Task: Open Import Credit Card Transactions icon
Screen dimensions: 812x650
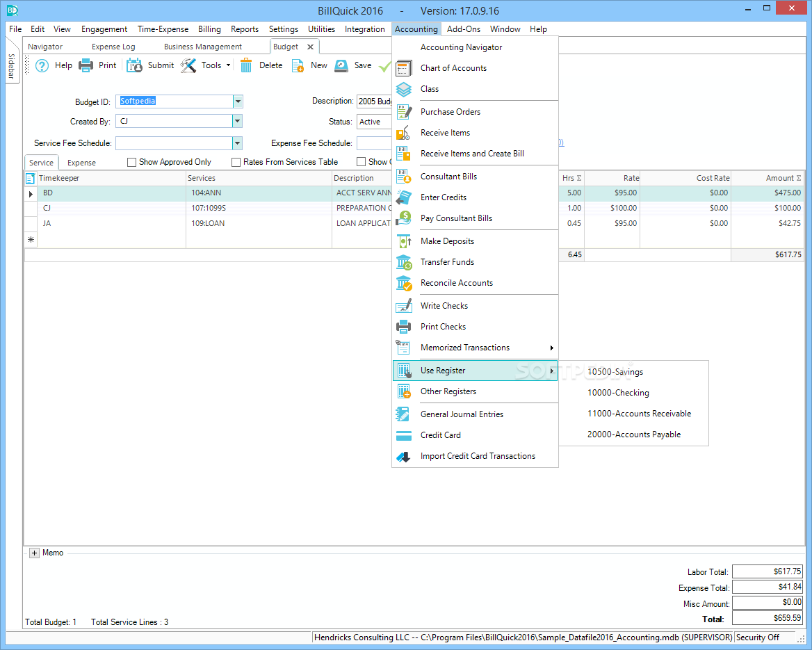Action: [x=403, y=456]
